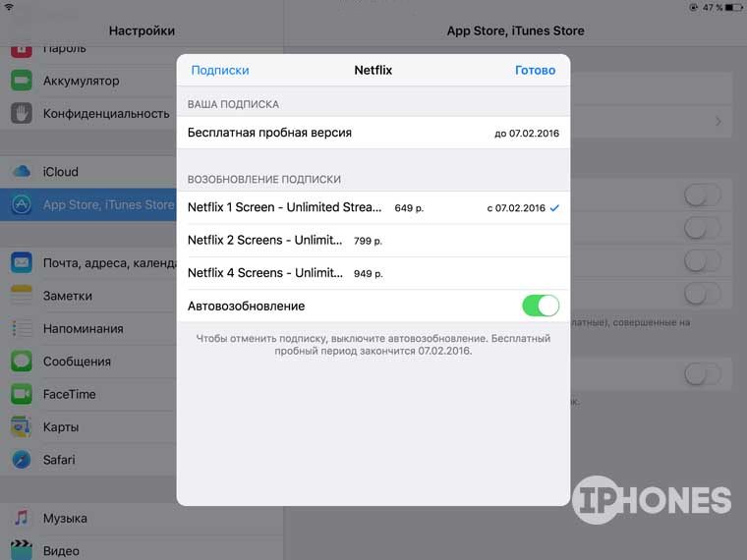The image size is (747, 560).
Task: Toggle third switch in App Store background panel
Action: (703, 260)
